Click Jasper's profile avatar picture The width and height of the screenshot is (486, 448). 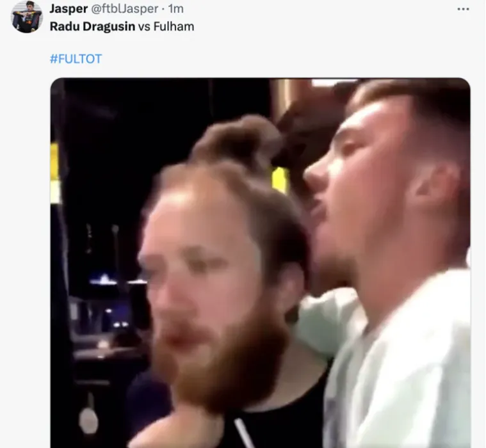tap(27, 17)
